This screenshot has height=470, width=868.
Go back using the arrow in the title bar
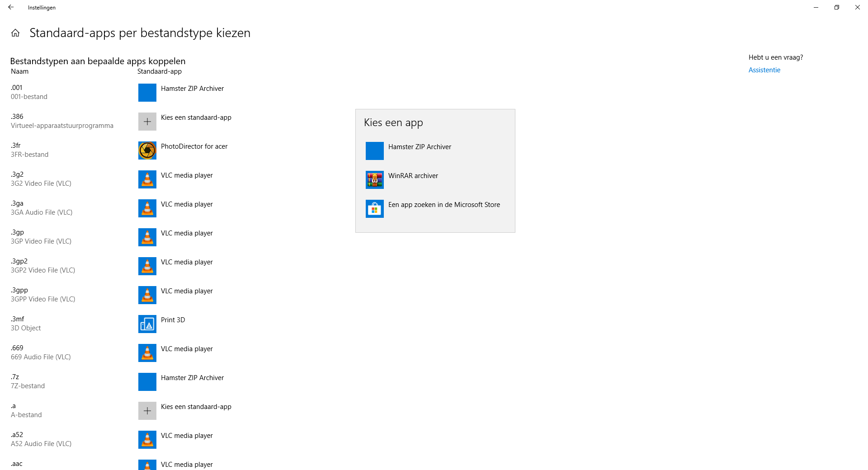point(11,7)
